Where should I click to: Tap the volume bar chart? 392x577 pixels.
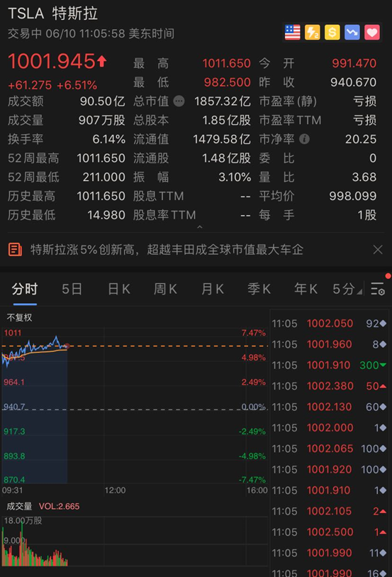(135, 542)
